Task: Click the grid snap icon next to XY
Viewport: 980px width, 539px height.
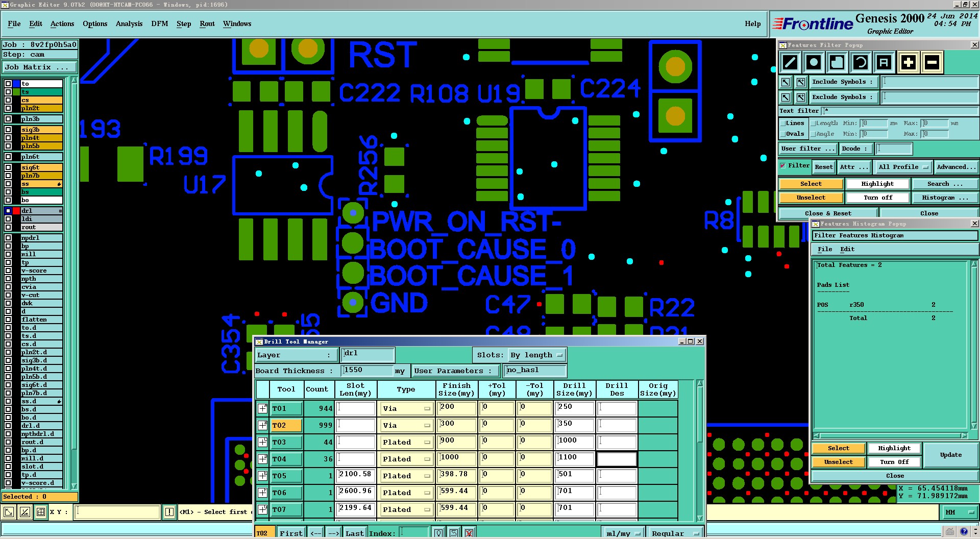Action: [41, 512]
